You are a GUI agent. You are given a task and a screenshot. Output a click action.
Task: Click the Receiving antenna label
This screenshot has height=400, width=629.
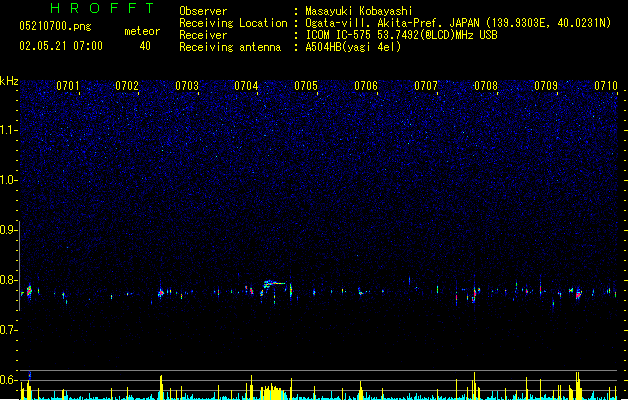pyautogui.click(x=230, y=47)
